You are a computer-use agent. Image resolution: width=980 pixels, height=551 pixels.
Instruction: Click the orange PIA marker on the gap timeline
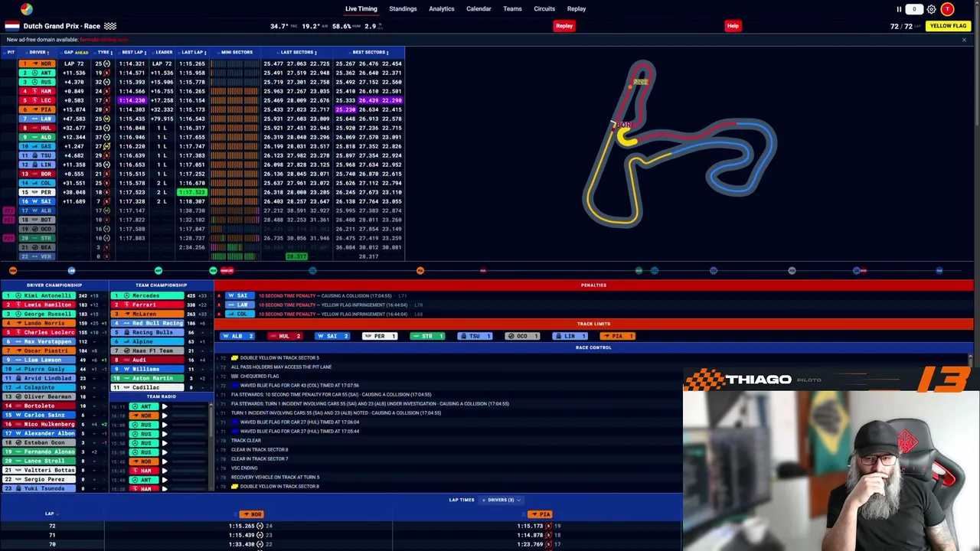pyautogui.click(x=420, y=271)
